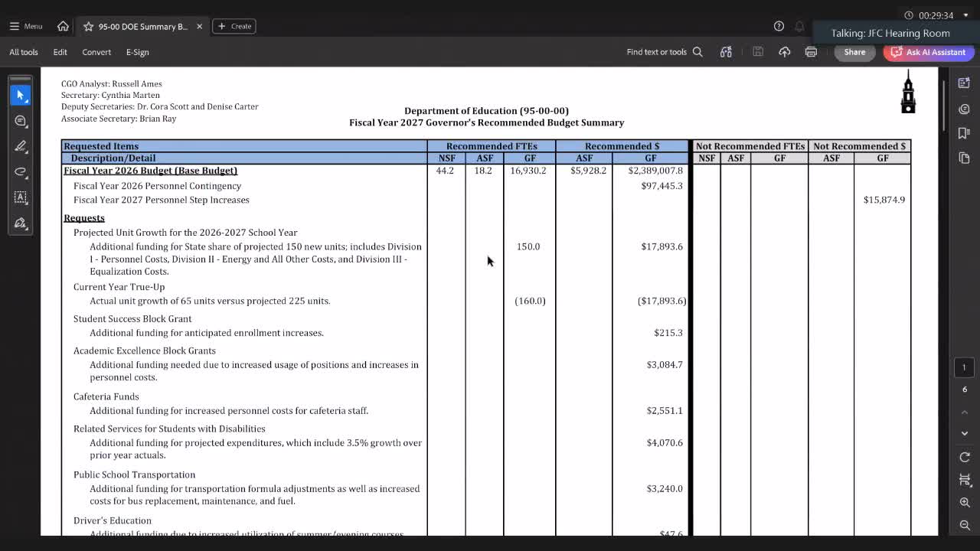
Task: Print the document using printer icon
Action: tap(811, 52)
